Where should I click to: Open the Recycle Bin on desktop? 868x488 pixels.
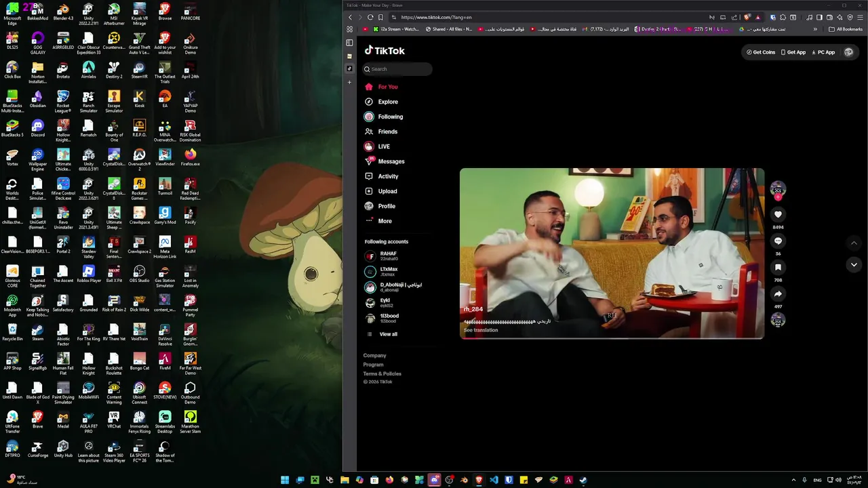[x=12, y=332]
